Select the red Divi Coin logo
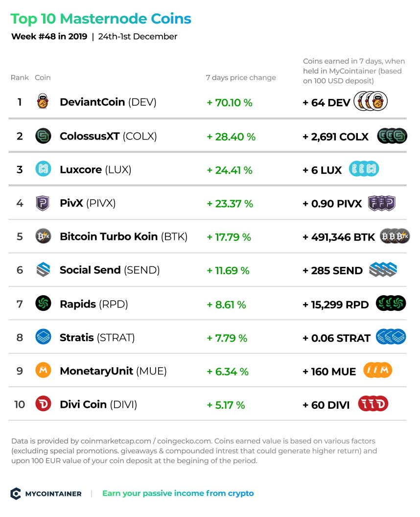420x517 pixels. tap(43, 403)
